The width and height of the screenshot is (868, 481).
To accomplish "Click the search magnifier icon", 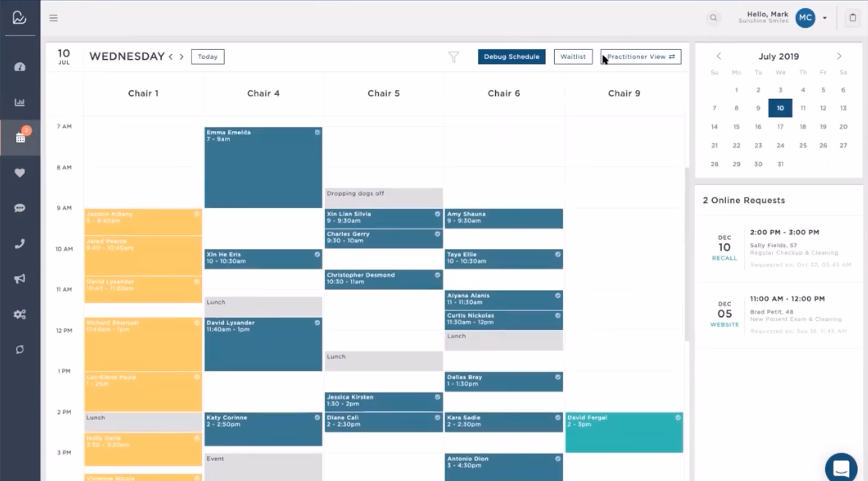I will point(713,18).
